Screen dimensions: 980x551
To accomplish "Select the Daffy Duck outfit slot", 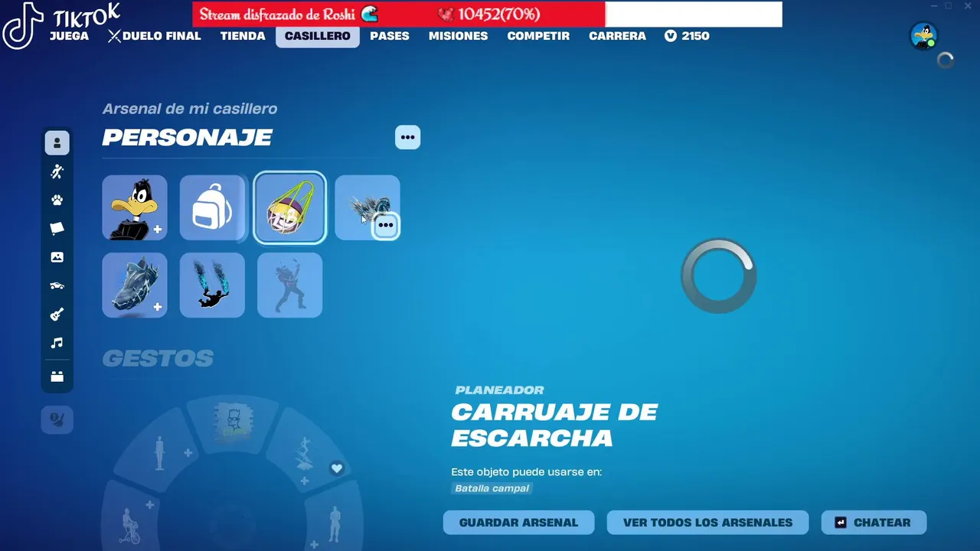I will click(x=135, y=208).
